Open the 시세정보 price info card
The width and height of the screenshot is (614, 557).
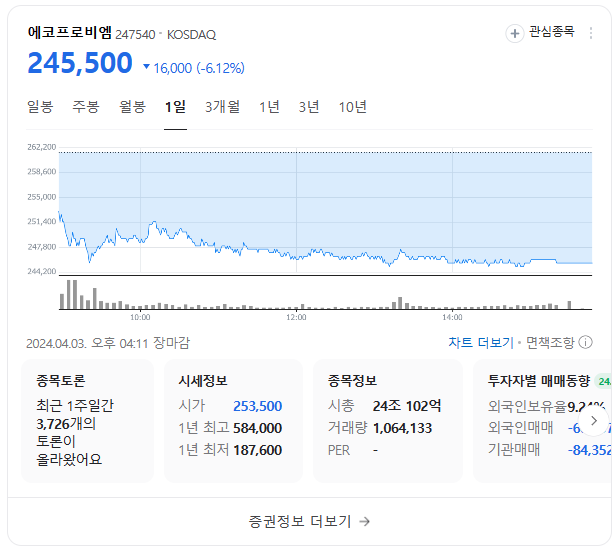click(x=233, y=421)
